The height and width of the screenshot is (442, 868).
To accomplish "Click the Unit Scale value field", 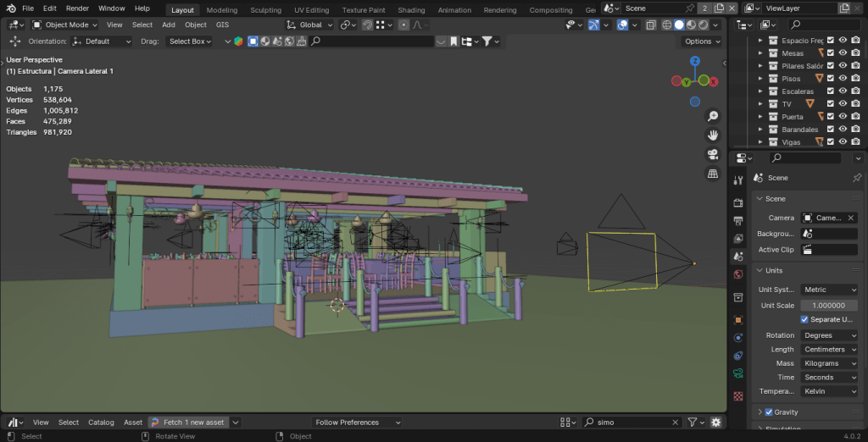I will pyautogui.click(x=829, y=306).
